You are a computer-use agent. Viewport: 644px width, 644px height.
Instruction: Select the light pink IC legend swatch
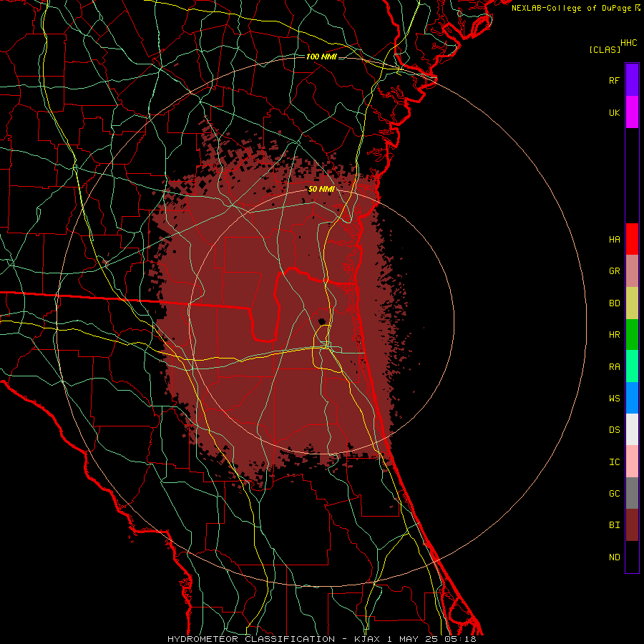pos(632,462)
